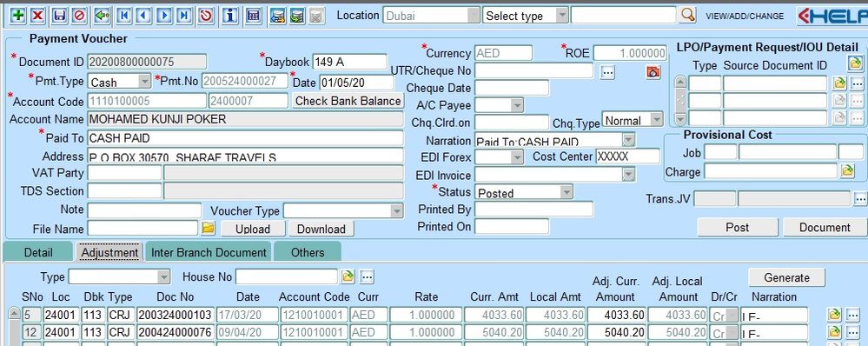Save the voucher with the floppy icon
Viewport: 868px width, 346px height.
60,16
